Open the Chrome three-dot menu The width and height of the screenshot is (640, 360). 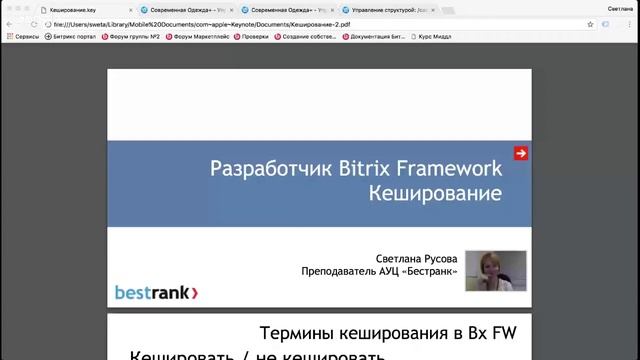[629, 24]
